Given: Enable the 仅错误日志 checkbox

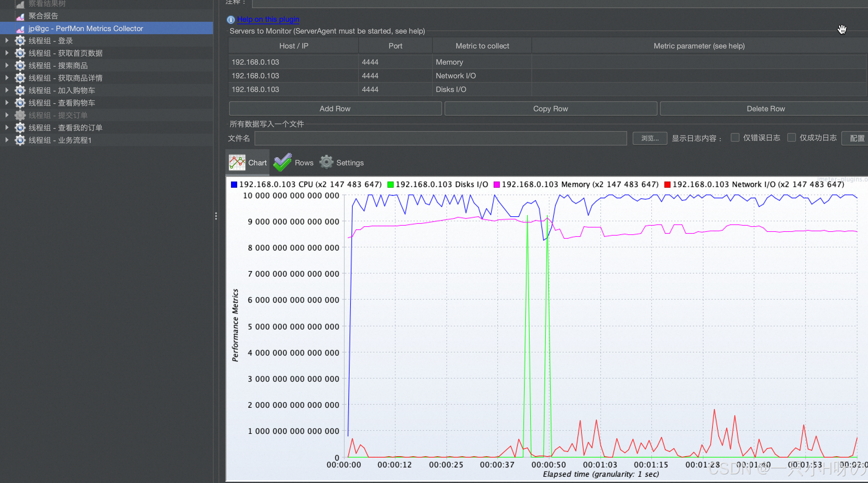Looking at the screenshot, I should pos(735,138).
